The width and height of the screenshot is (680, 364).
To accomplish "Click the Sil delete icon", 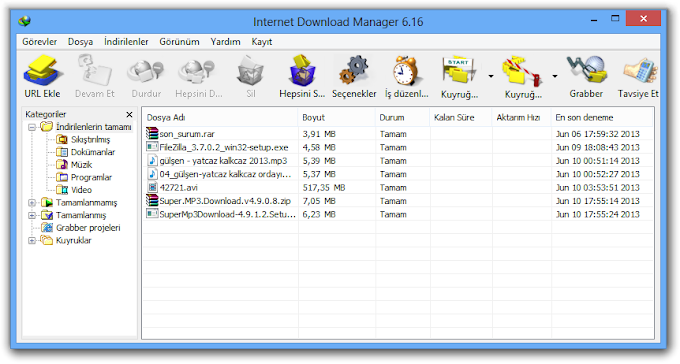I will click(250, 70).
